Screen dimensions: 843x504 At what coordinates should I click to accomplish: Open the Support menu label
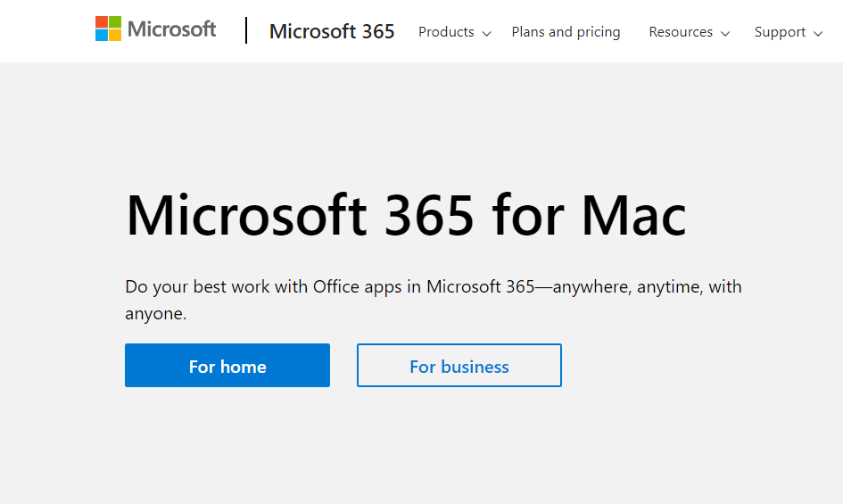(780, 32)
